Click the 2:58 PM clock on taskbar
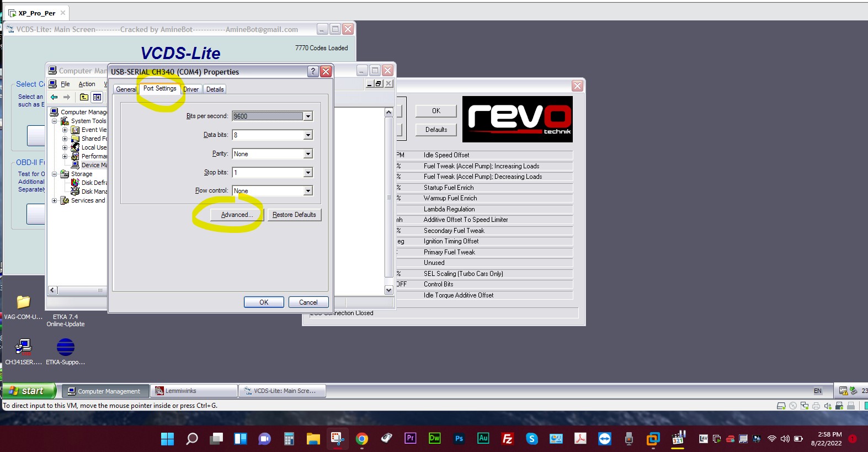This screenshot has height=452, width=868. (829, 434)
